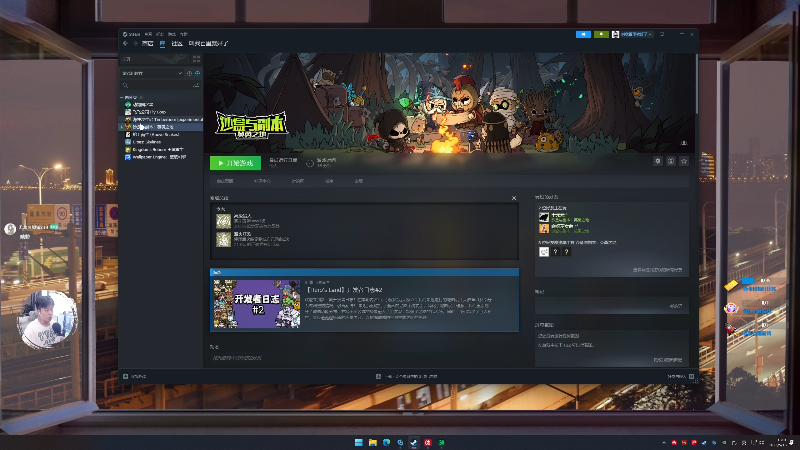Screen dimensions: 800x450
Task: Click the white friend avatar beside question marks
Action: [x=544, y=252]
